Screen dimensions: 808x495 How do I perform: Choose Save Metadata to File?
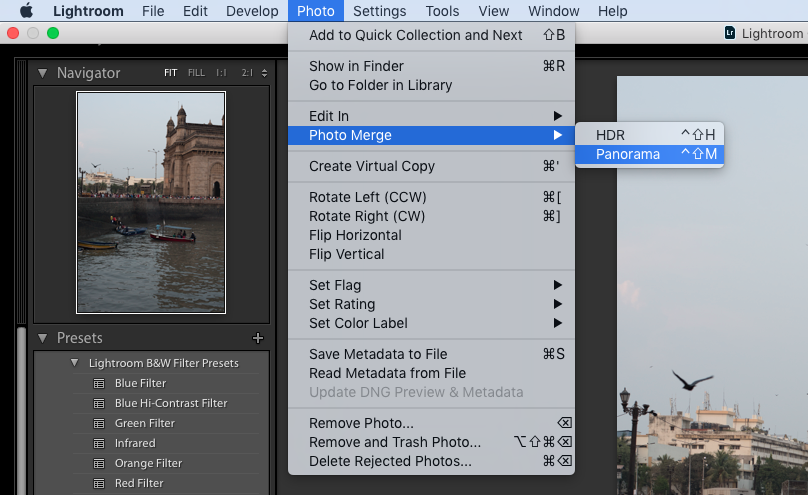coord(431,354)
